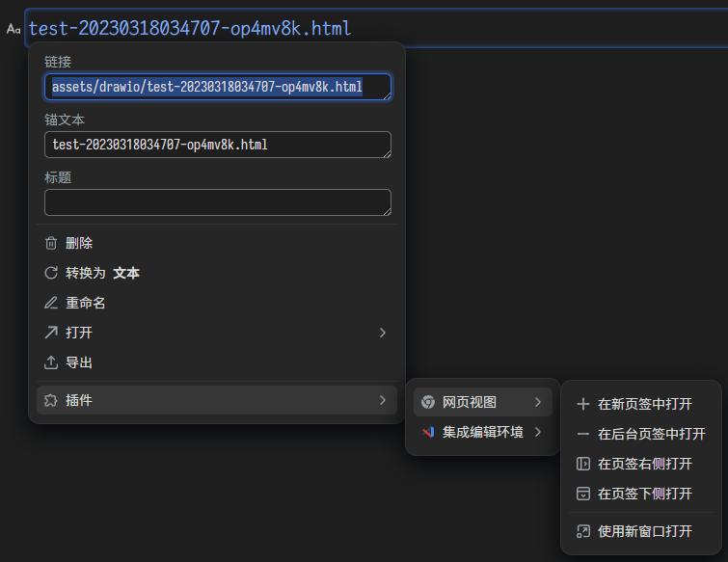Choose 在后台页签中打开 option
Image resolution: width=728 pixels, height=562 pixels.
(x=641, y=434)
